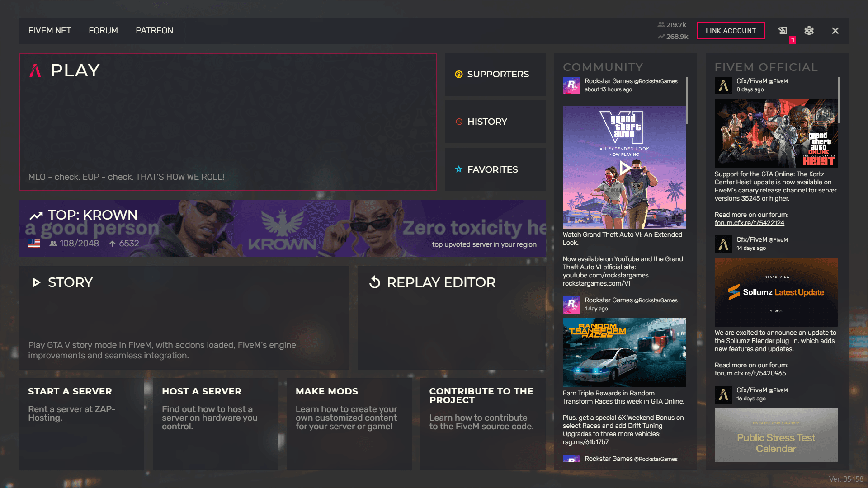Open the Random Transform Races image
Viewport: 868px width, 488px height.
tap(624, 352)
